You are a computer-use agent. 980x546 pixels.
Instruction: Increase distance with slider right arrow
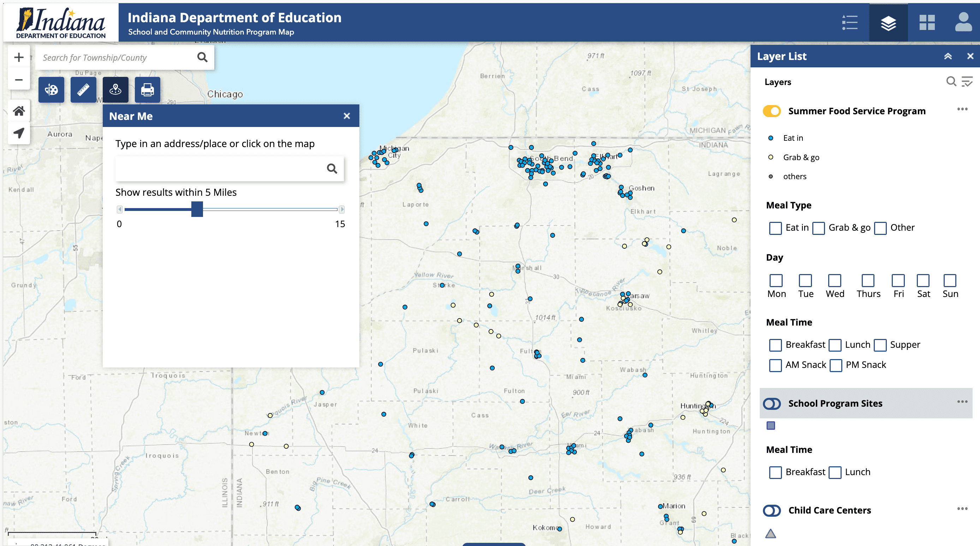[x=342, y=209]
